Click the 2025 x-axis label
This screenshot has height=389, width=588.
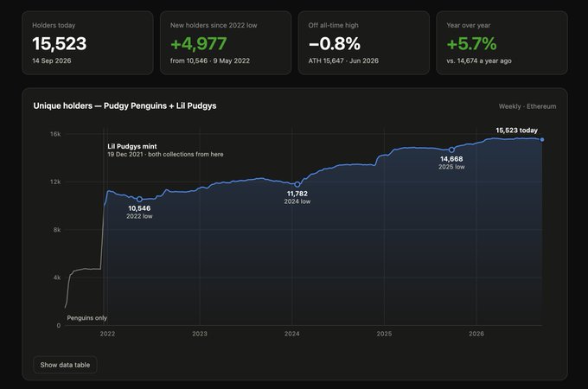click(x=384, y=334)
